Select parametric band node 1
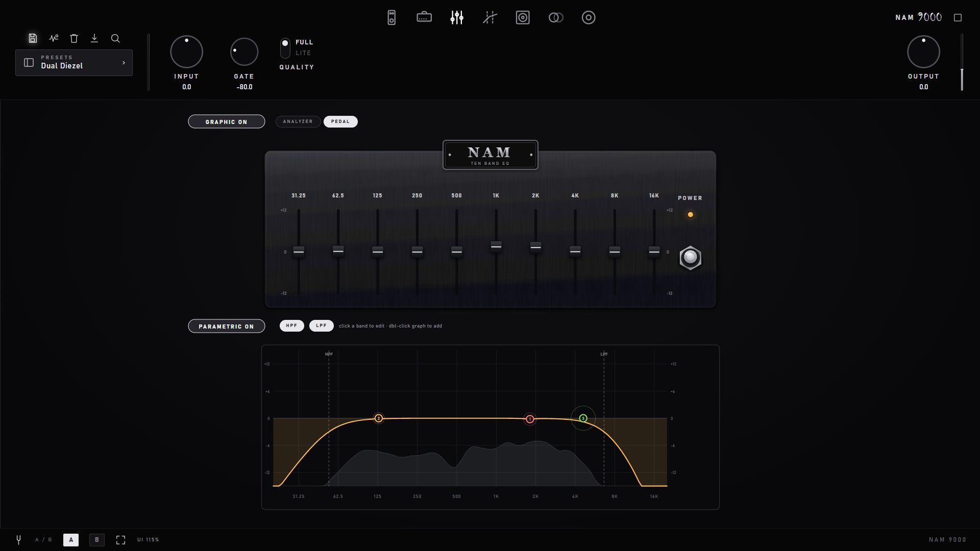Screen dimensions: 980x551 530,419
